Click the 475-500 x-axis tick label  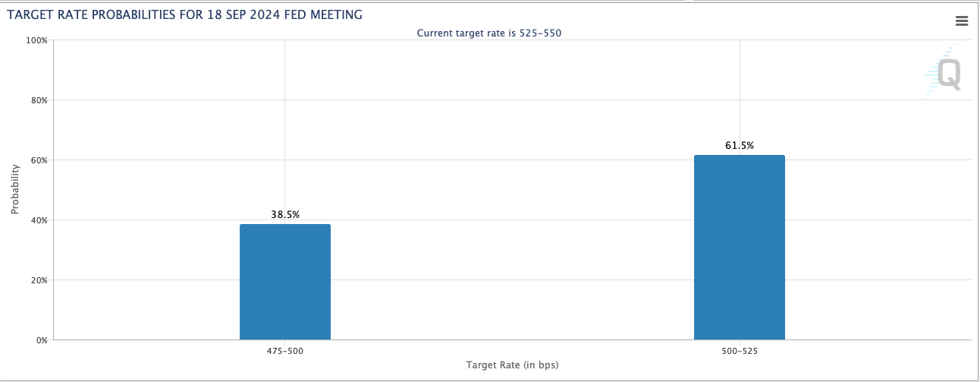coord(285,352)
